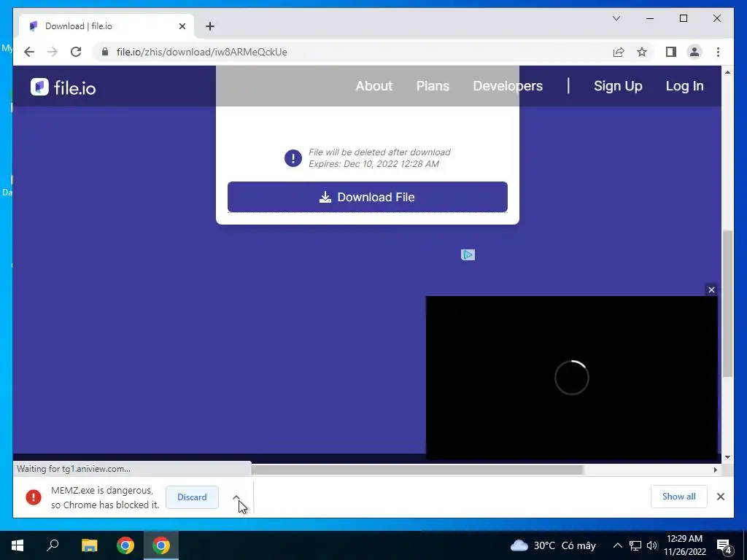This screenshot has width=747, height=560.
Task: Open the taskbar clock and date
Action: coord(684,545)
